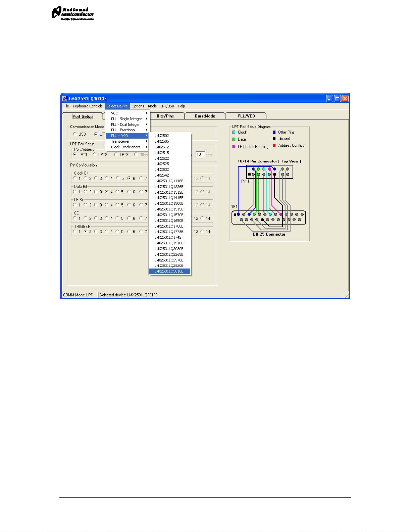Viewport: 411px width, 532px height.
Task: Choose LMX2531LQ2080E from the device list
Action: click(170, 249)
